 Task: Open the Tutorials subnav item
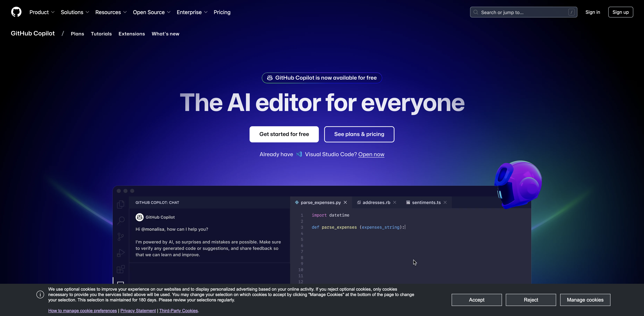101,34
